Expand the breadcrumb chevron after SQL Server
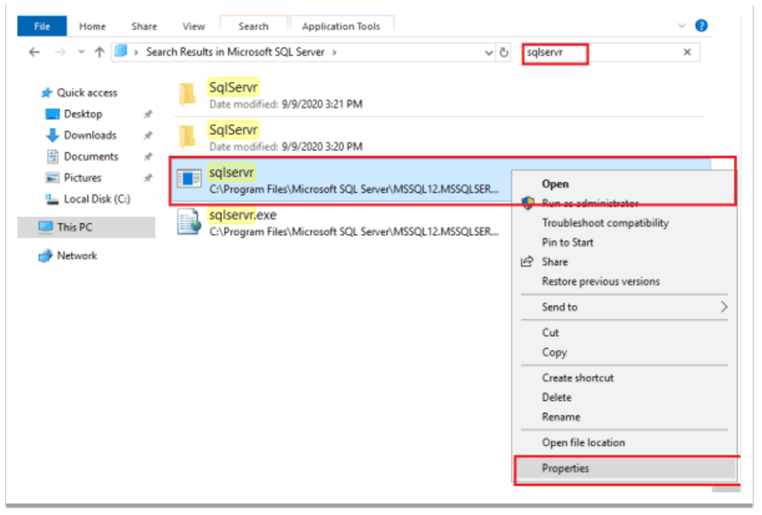The height and width of the screenshot is (515, 762). (x=334, y=52)
